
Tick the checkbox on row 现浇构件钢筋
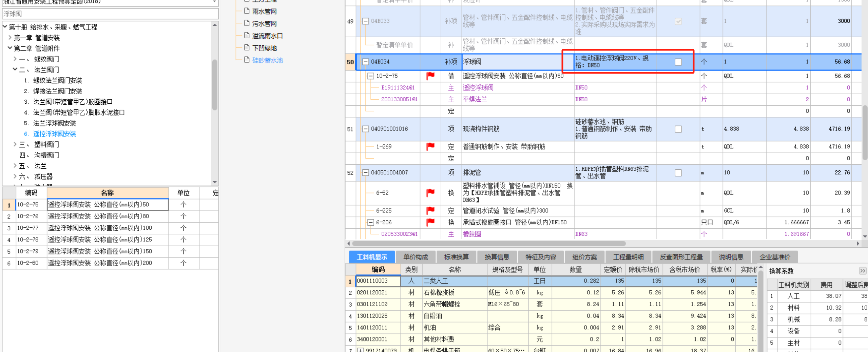point(678,129)
